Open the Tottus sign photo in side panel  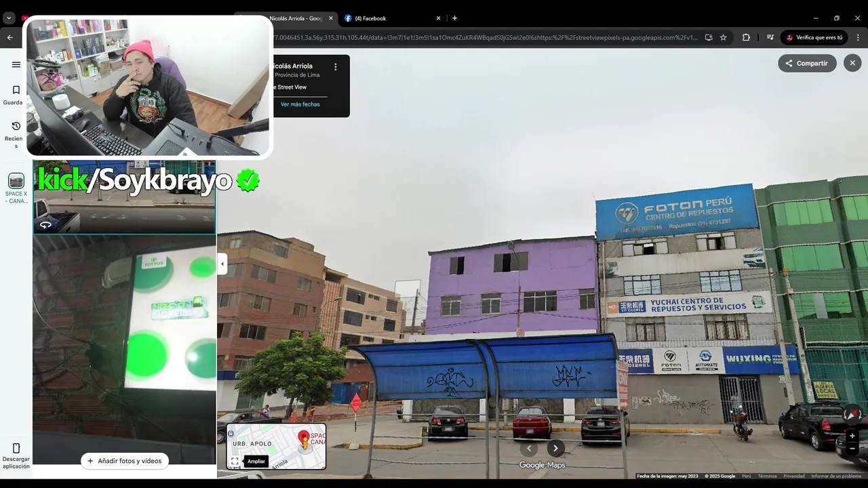125,350
